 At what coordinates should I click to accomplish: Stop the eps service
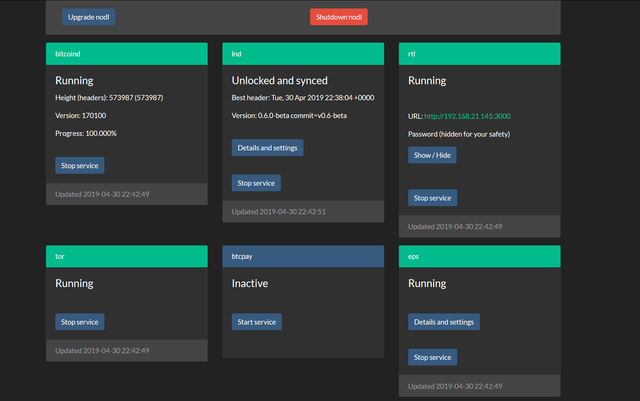click(x=432, y=357)
